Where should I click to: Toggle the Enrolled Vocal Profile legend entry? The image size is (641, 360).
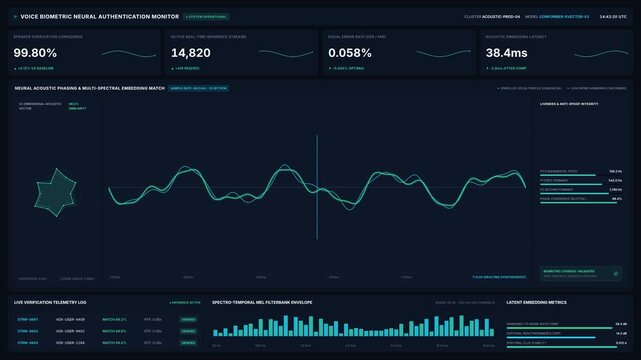(x=529, y=88)
